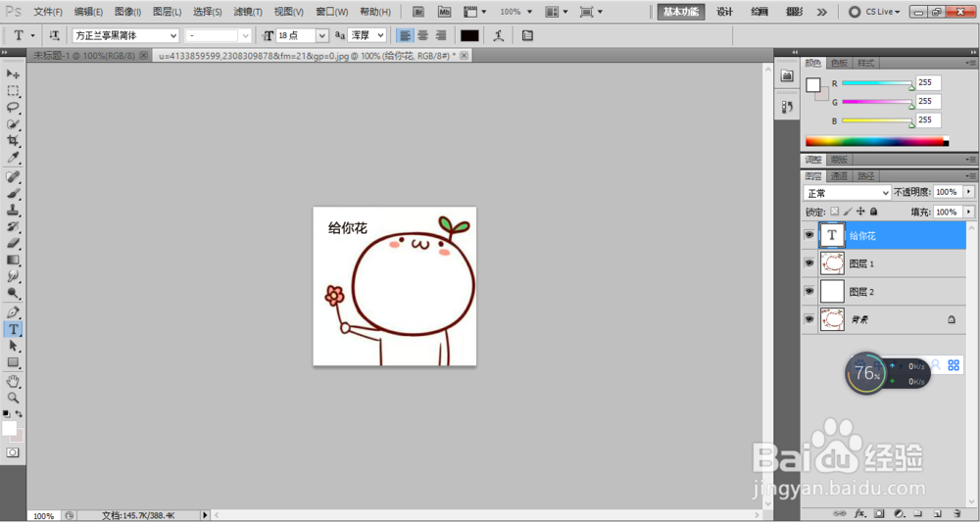Switch to the 未标题-1 document tab
Image resolution: width=980 pixels, height=522 pixels.
(84, 56)
